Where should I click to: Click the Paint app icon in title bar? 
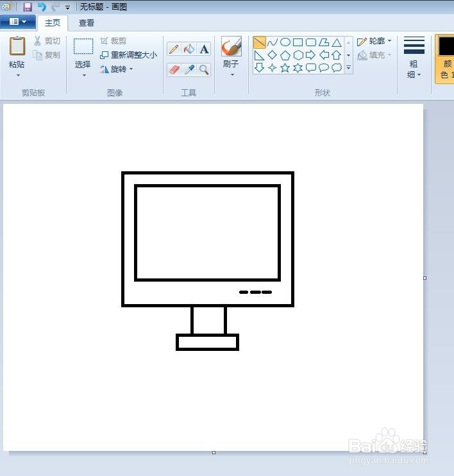(6, 6)
